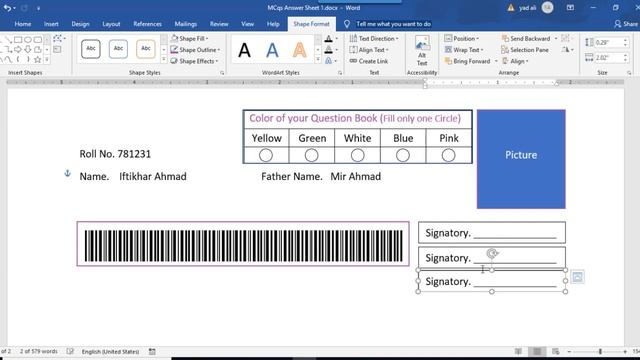Viewport: 640px width, 360px height.
Task: Open the Size dialog launcher
Action: 629,73
